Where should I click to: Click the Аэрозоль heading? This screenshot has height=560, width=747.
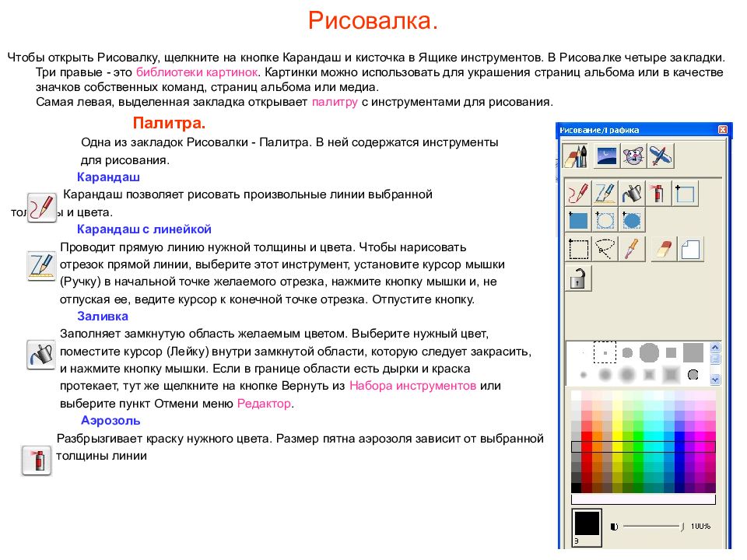(x=110, y=421)
